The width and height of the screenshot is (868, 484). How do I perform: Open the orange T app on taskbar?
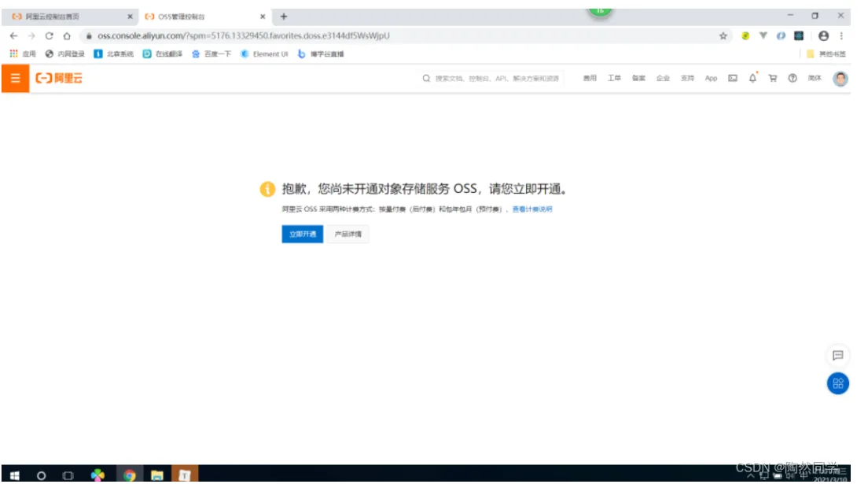184,475
